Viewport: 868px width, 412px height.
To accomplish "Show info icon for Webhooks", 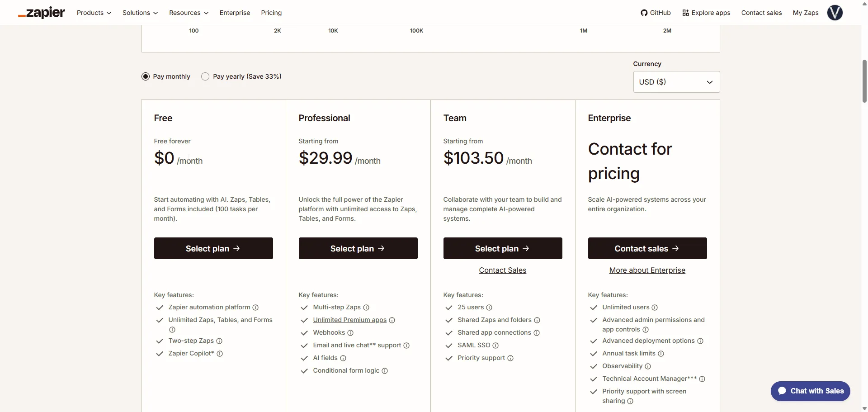I will click(350, 333).
